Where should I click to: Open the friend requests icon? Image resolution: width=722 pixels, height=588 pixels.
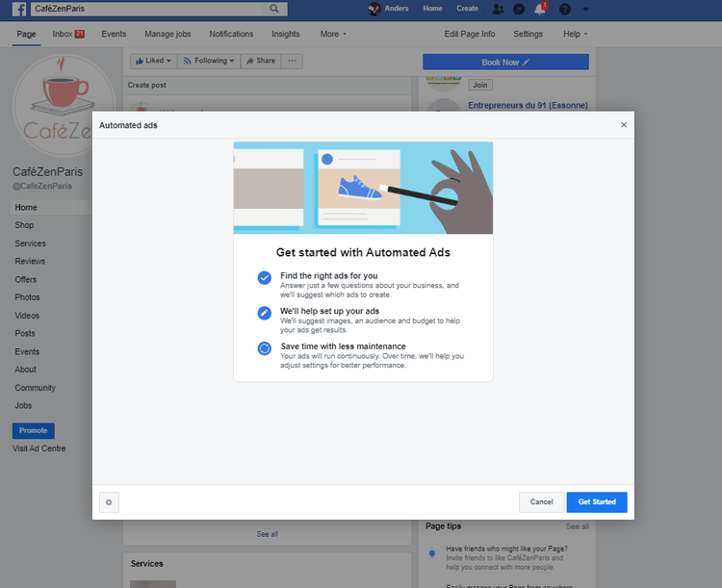tap(498, 9)
